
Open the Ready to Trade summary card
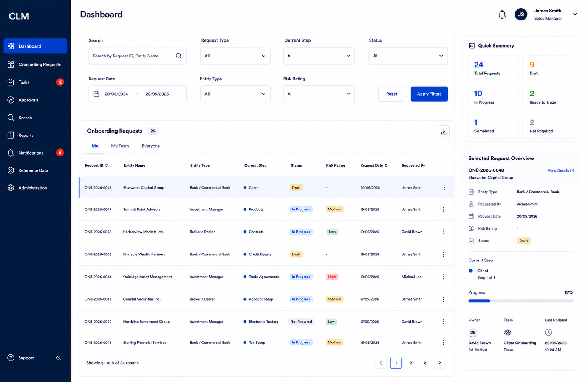pos(548,97)
